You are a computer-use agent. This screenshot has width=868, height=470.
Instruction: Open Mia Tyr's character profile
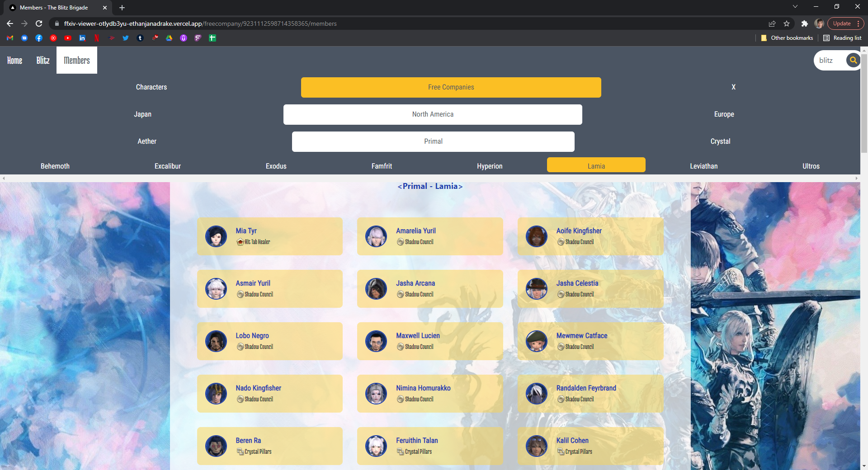click(x=246, y=231)
